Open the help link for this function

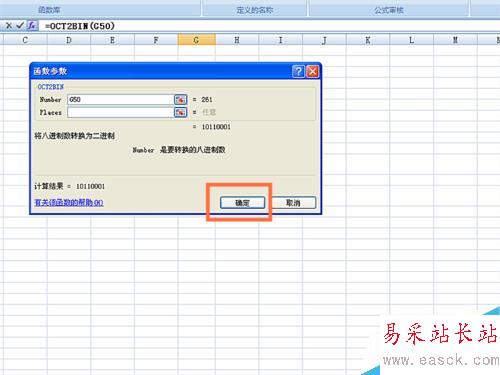coord(69,202)
